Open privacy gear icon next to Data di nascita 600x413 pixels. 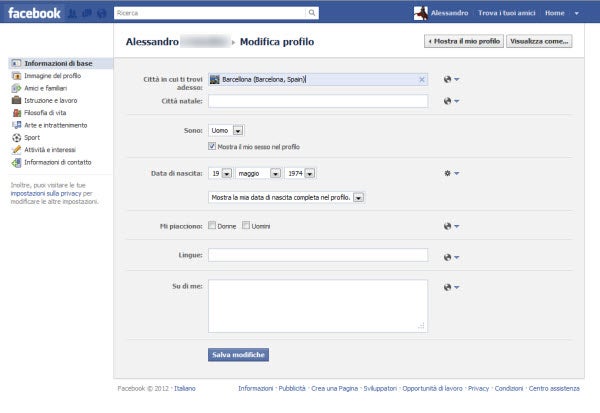[449, 173]
